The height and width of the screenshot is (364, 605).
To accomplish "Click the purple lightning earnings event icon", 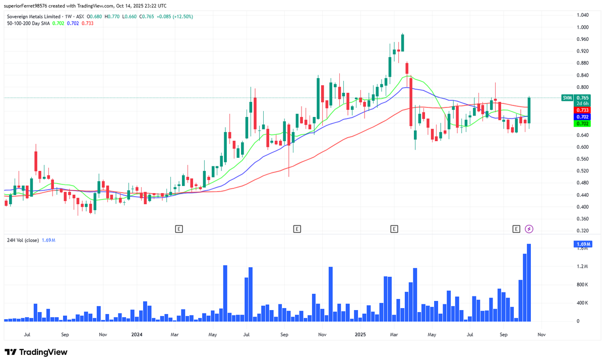I will tap(528, 229).
